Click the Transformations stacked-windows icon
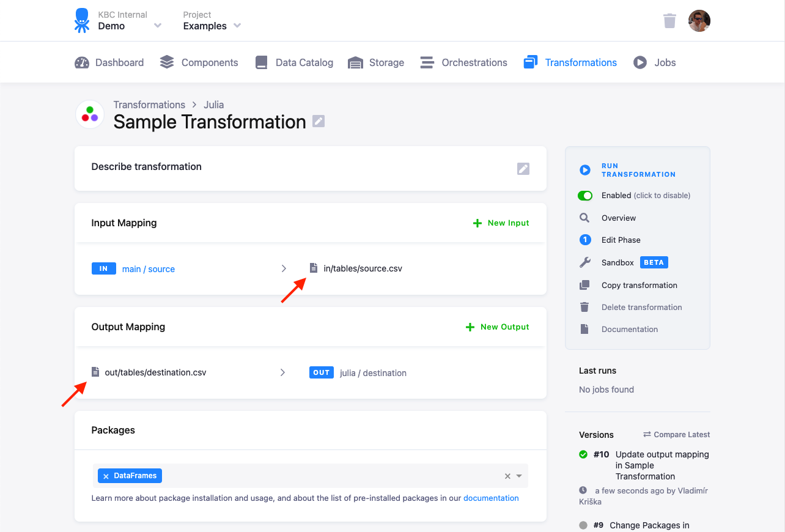Screen dimensions: 785x532 531,62
